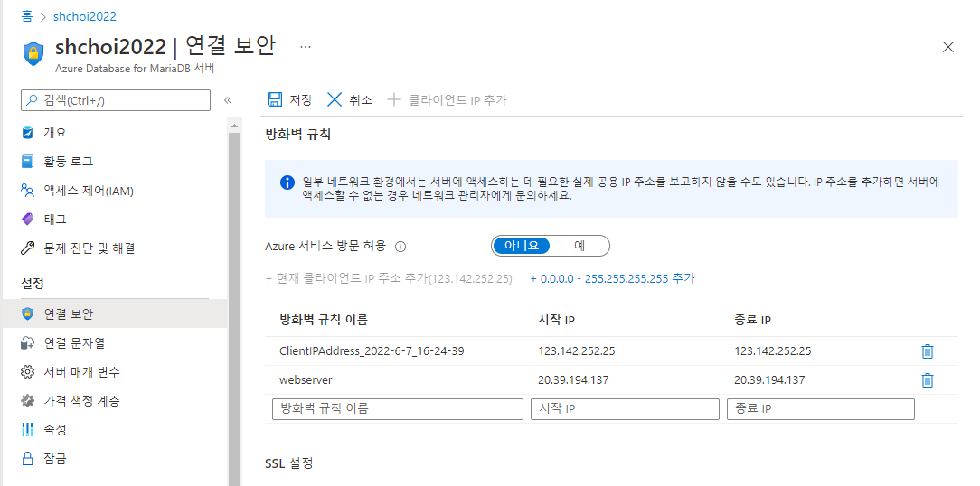Click the sidebar vertical scrollbar thumb
Viewport: 980px width, 486px height.
pos(234,309)
